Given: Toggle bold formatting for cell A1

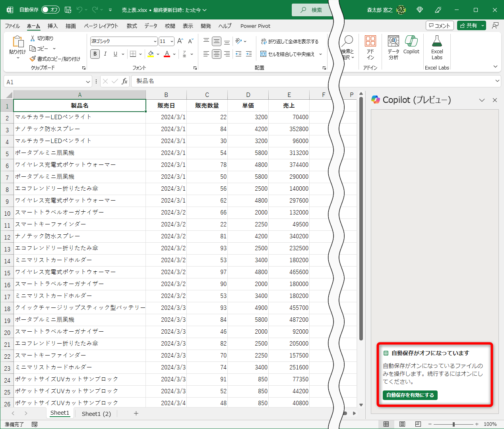Looking at the screenshot, I should pyautogui.click(x=95, y=54).
